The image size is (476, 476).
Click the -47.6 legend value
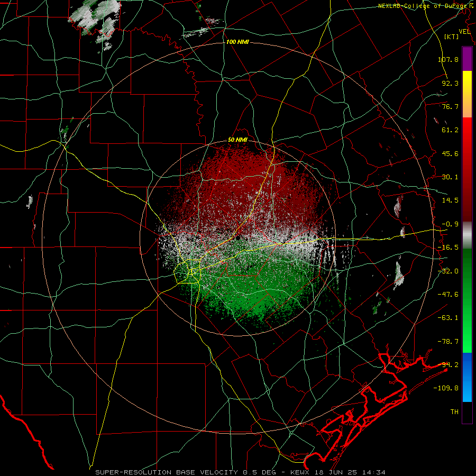click(x=448, y=295)
